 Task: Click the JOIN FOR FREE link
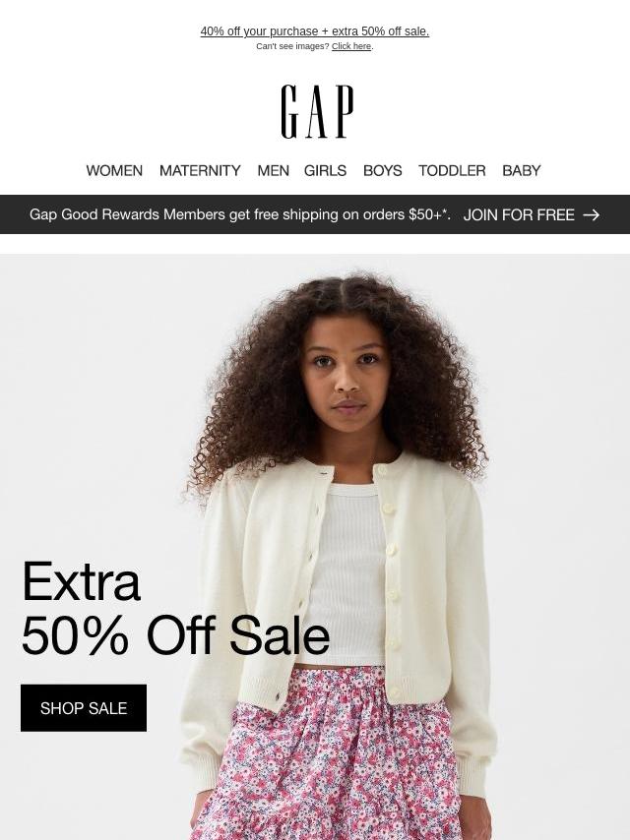click(519, 214)
